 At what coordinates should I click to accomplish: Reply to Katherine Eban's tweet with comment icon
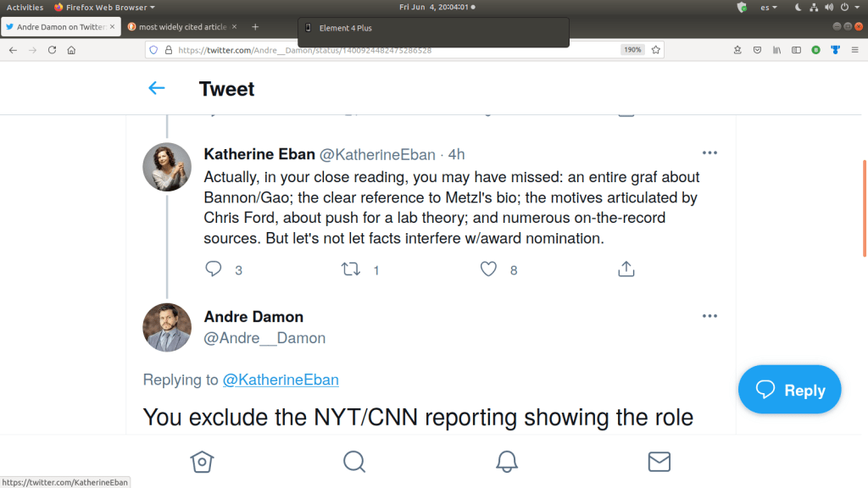[x=214, y=269]
